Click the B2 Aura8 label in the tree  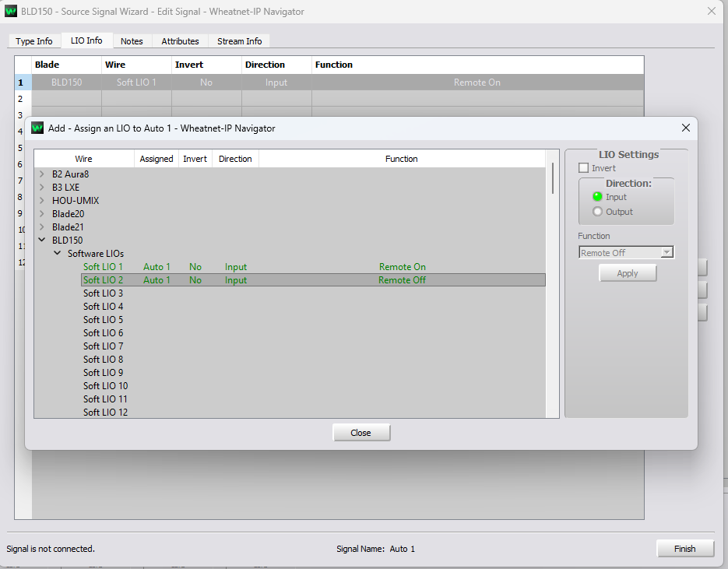click(71, 174)
